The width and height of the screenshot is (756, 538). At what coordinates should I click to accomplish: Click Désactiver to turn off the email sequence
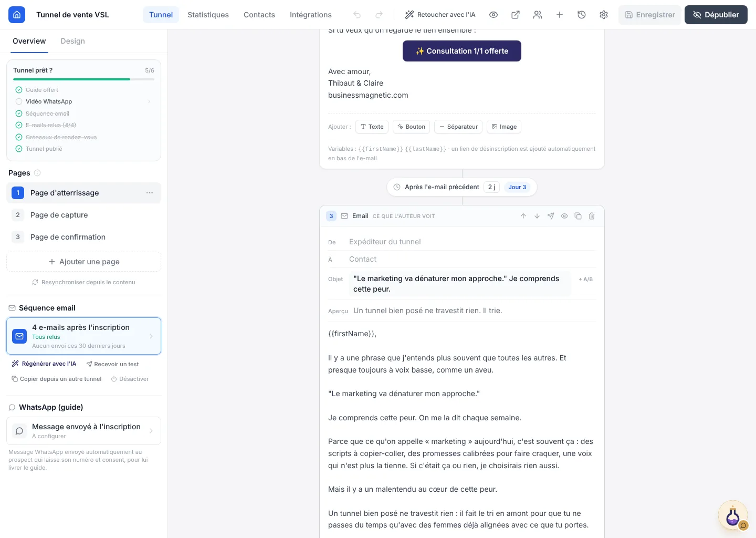click(x=130, y=379)
